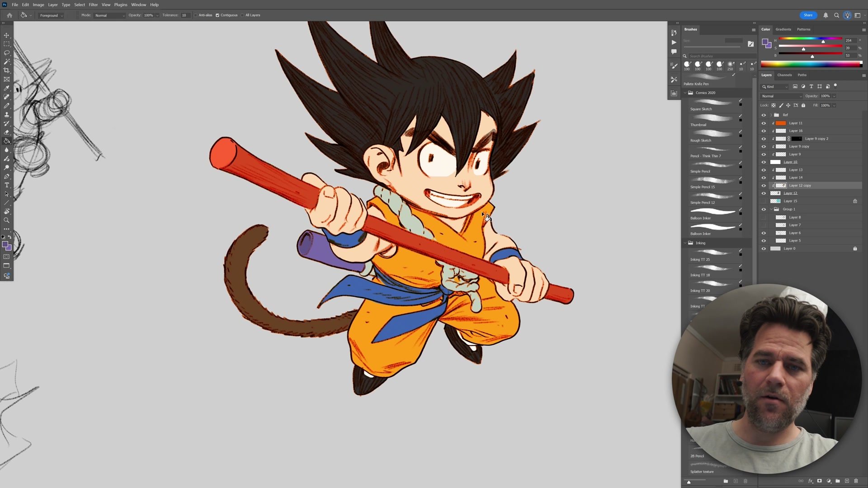
Task: Click the Tolerance value field
Action: pos(185,15)
